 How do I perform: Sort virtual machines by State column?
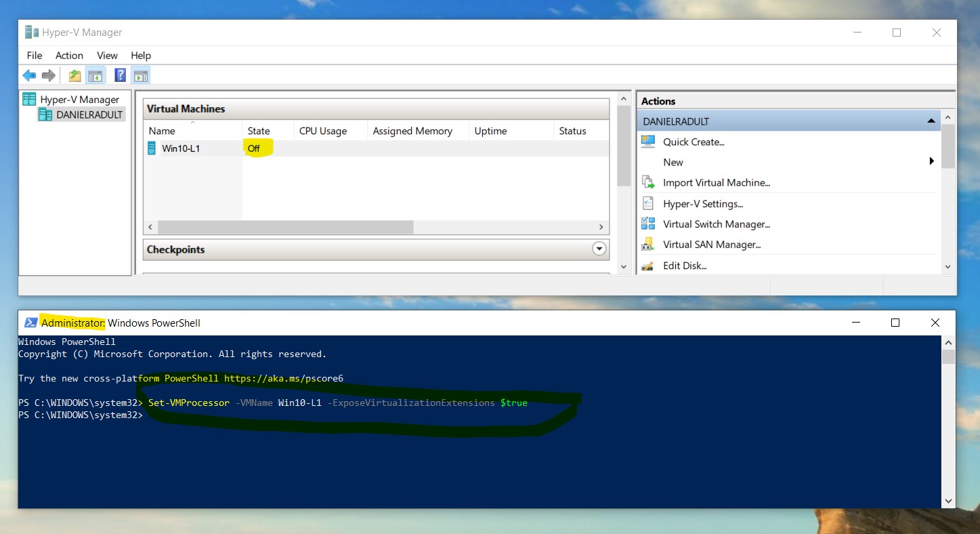[x=259, y=131]
